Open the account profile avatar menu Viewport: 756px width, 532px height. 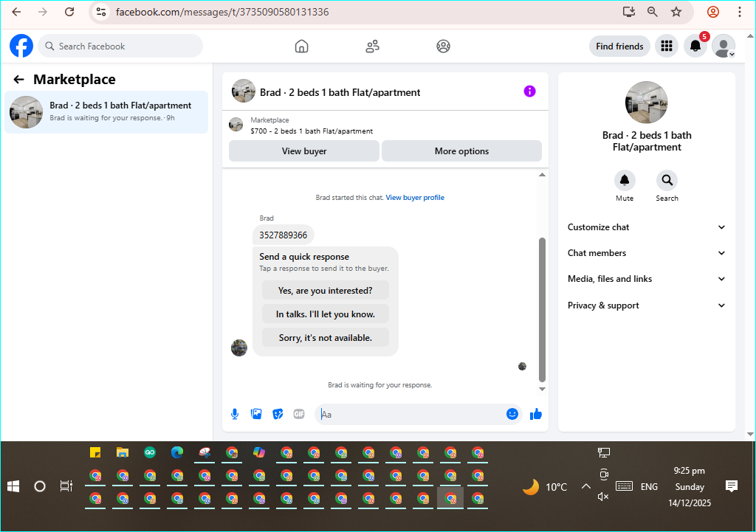click(x=724, y=46)
